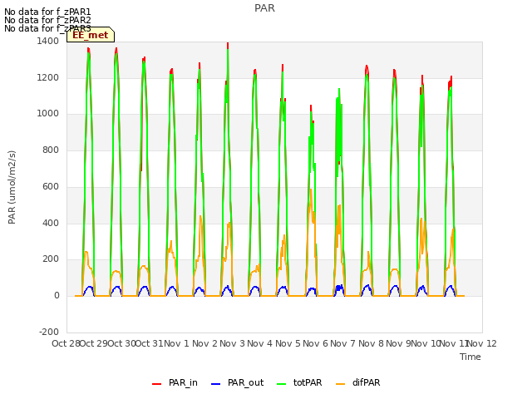
Task: Select the totPAR legend label
Action: click(308, 382)
